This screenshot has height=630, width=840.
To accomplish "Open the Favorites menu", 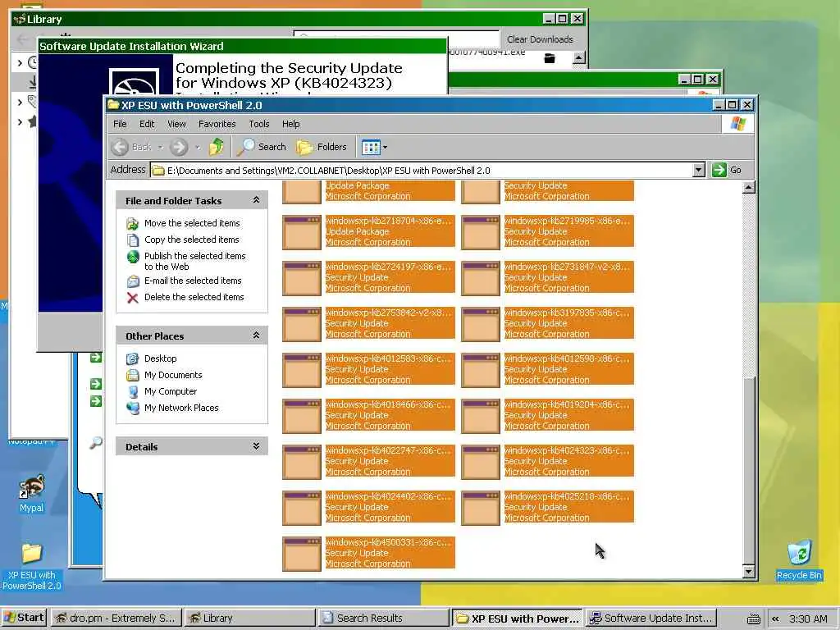I will click(217, 124).
